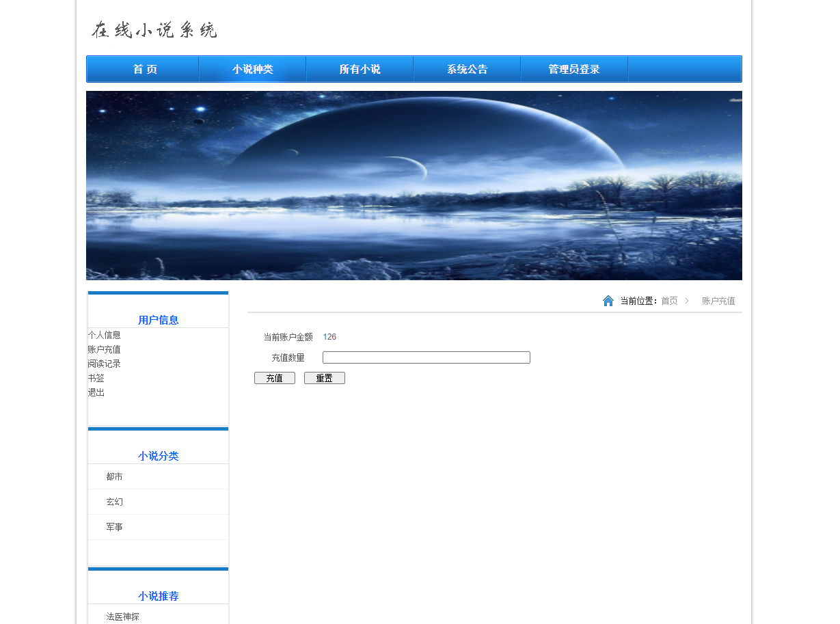Click 退出 to log out
This screenshot has width=840, height=624.
click(x=96, y=392)
